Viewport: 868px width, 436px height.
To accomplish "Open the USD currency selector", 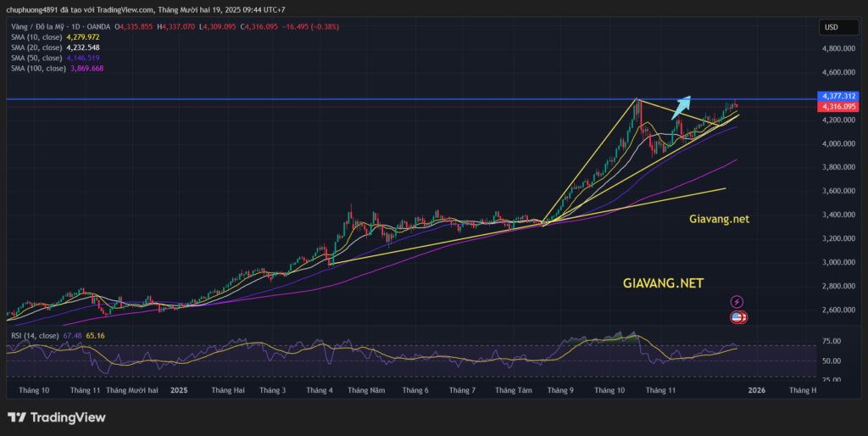I will click(x=831, y=27).
